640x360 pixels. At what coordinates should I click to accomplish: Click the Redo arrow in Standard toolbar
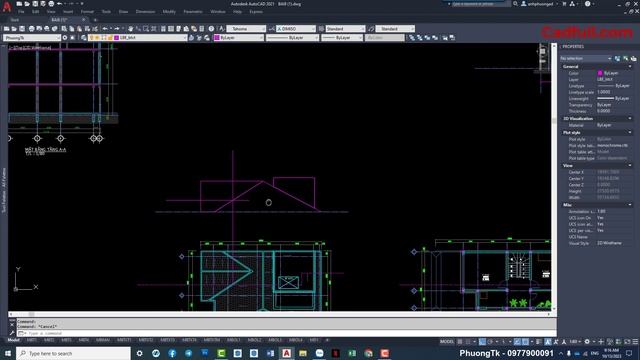click(x=117, y=29)
